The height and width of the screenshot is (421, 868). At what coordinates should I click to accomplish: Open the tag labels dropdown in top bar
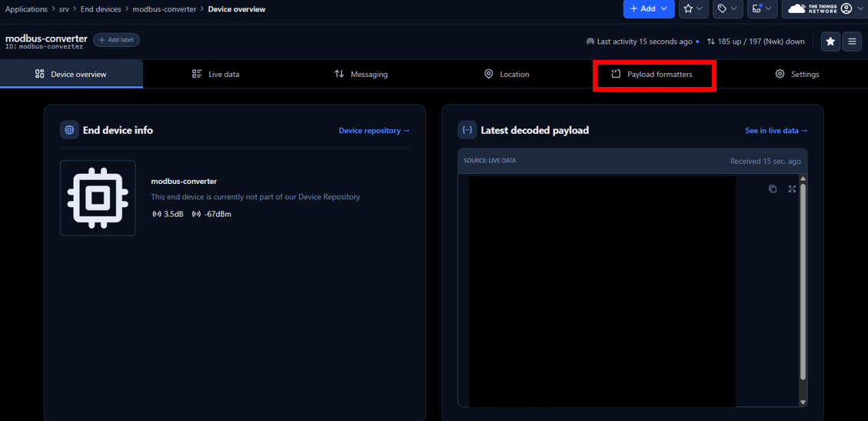(727, 9)
